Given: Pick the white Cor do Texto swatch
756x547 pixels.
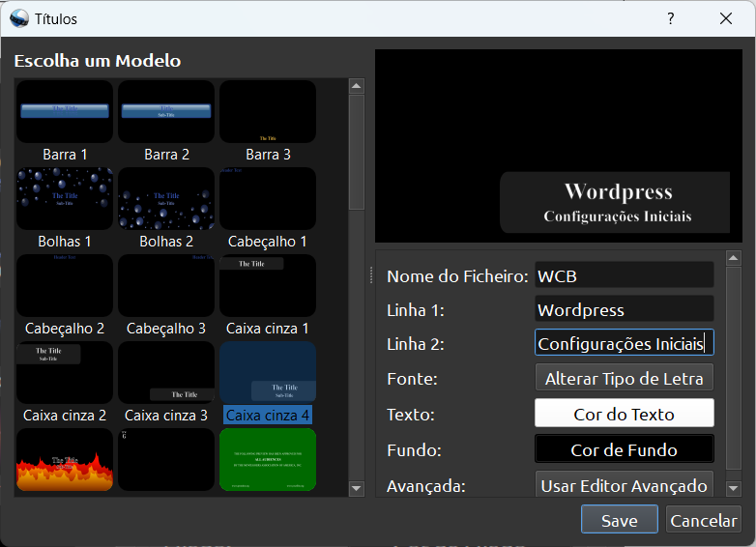Looking at the screenshot, I should (625, 415).
